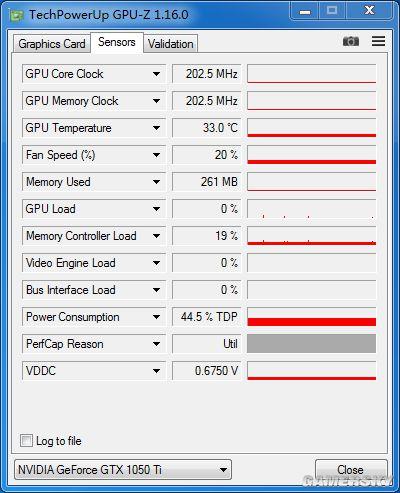The width and height of the screenshot is (400, 493).
Task: Click the Close button
Action: [351, 470]
